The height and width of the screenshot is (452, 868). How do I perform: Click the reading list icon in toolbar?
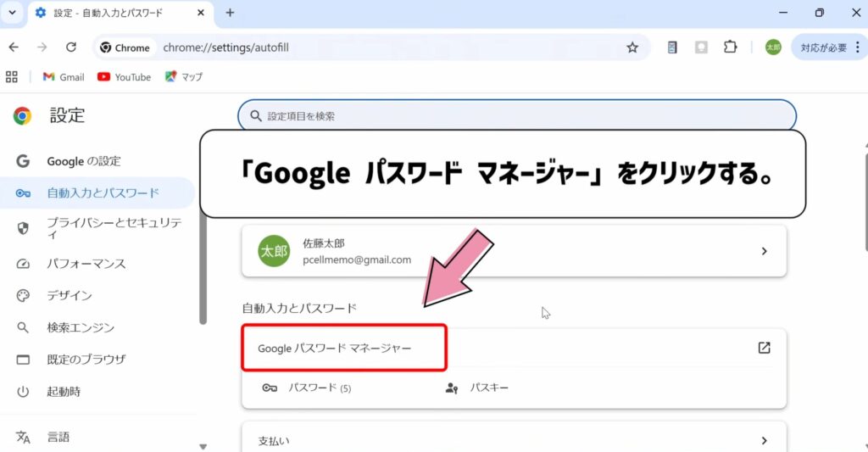tap(672, 47)
